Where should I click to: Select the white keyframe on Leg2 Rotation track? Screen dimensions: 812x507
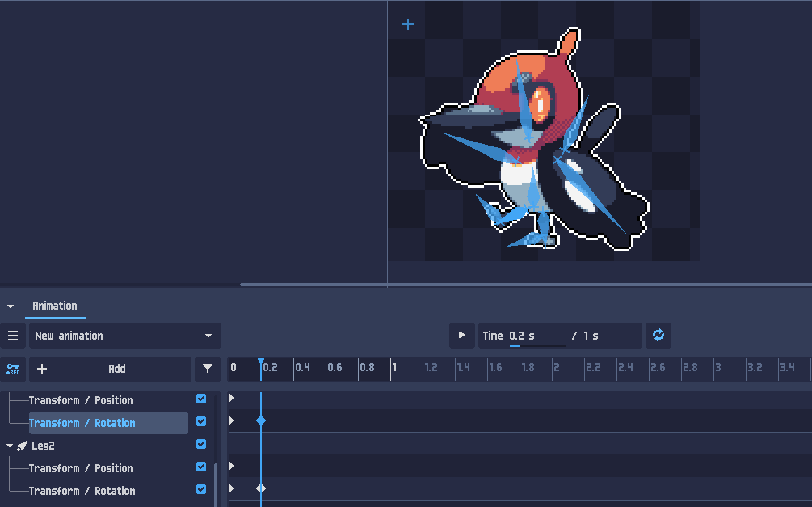pyautogui.click(x=261, y=488)
